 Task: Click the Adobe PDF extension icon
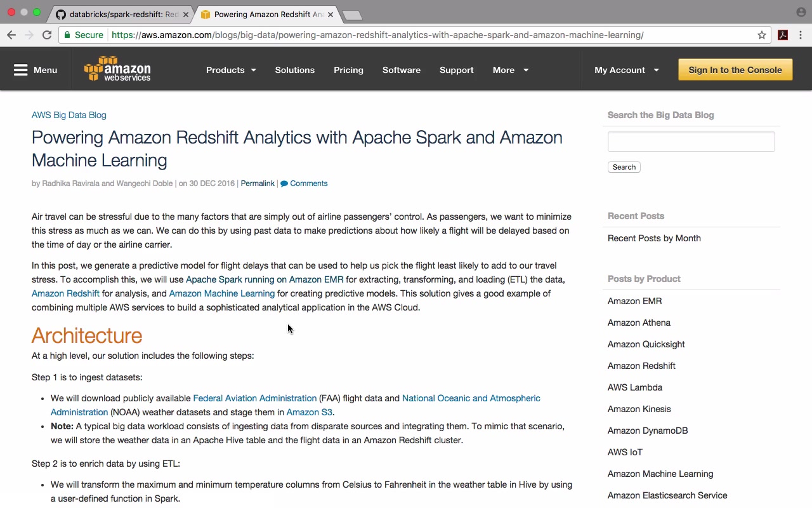click(x=783, y=35)
